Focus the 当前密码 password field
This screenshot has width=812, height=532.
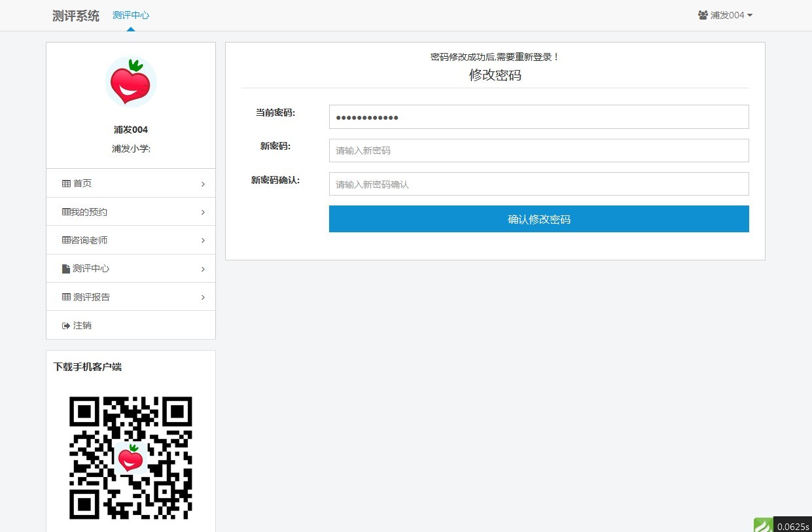538,117
